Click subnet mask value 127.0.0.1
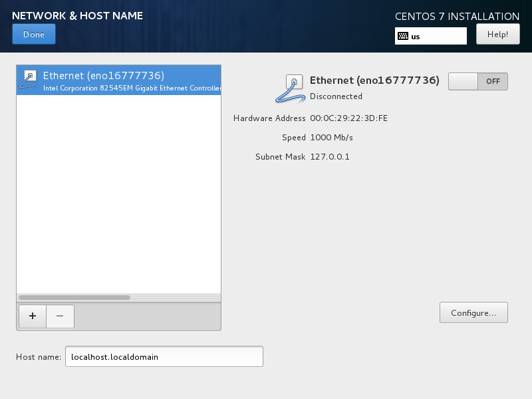Image resolution: width=532 pixels, height=399 pixels. [330, 157]
